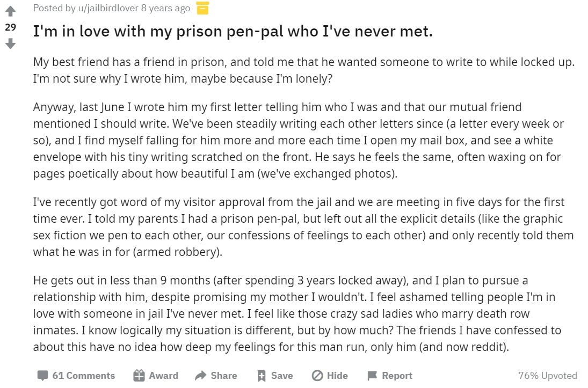588x388 pixels.
Task: Click the Report text label
Action: (397, 376)
